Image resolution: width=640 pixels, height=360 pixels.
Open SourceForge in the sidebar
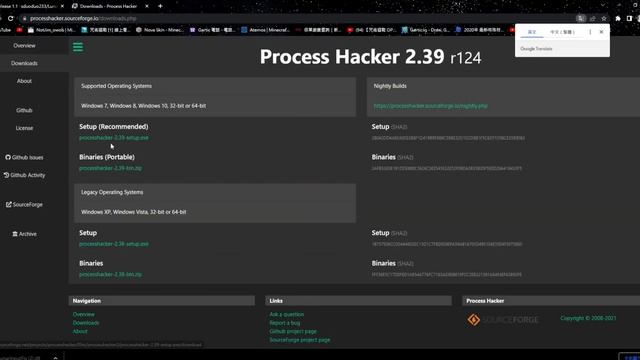click(24, 204)
